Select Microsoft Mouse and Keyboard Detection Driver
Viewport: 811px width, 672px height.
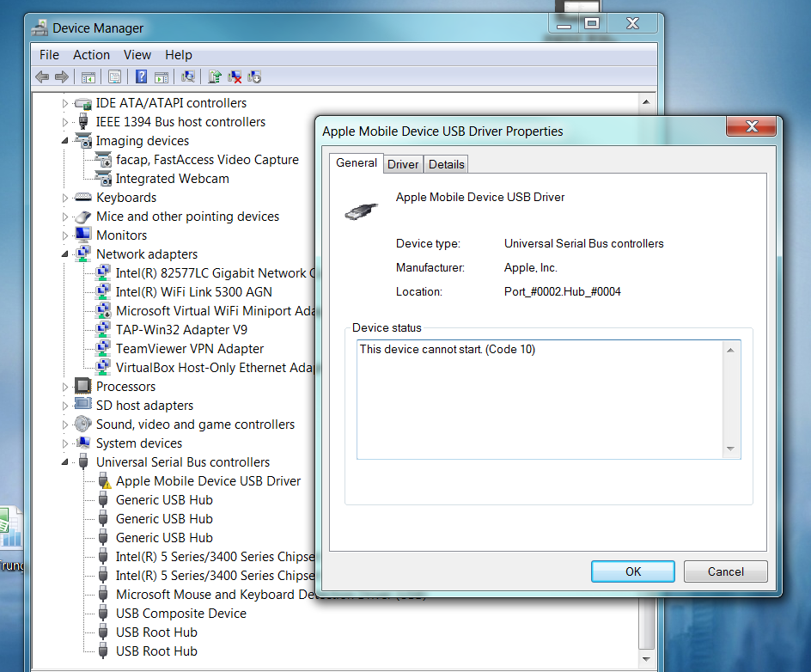[215, 595]
